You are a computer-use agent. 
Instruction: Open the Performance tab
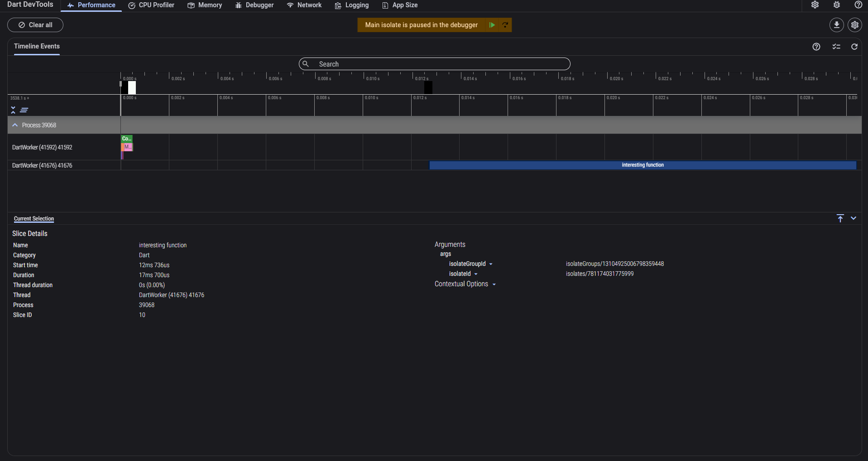click(91, 5)
